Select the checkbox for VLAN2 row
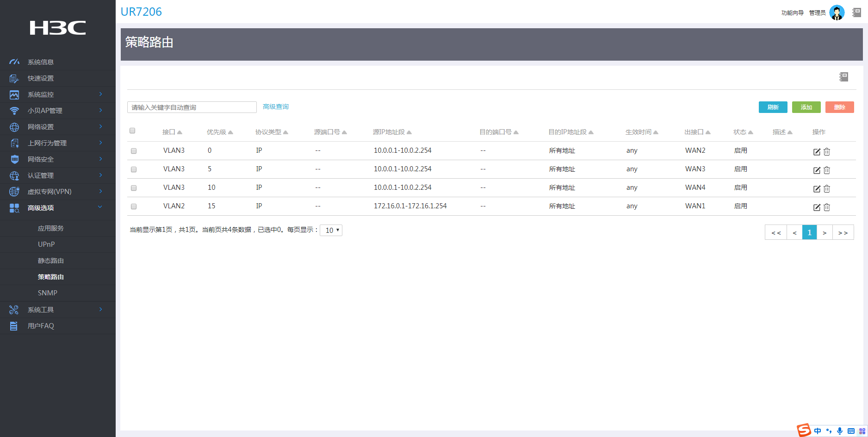The image size is (868, 437). (x=134, y=206)
